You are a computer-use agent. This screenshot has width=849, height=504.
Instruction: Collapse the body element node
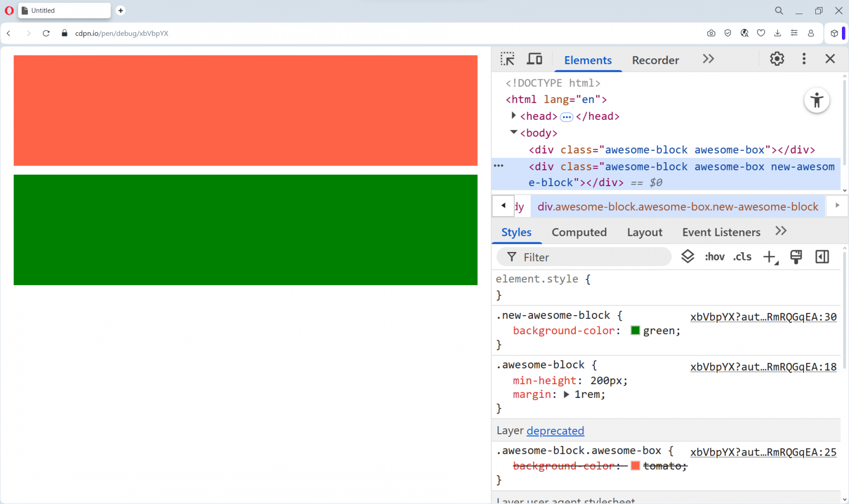[x=513, y=132]
